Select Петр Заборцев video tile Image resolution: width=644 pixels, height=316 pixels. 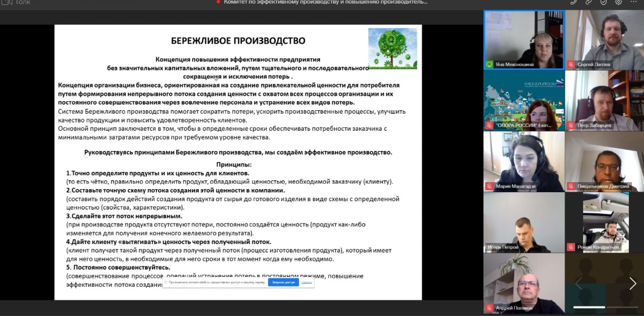605,101
